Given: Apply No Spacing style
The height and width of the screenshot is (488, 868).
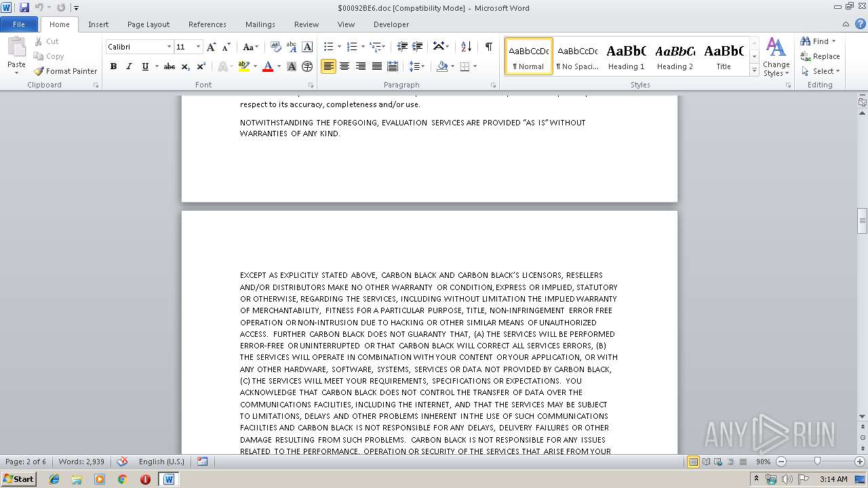Looking at the screenshot, I should tap(578, 56).
